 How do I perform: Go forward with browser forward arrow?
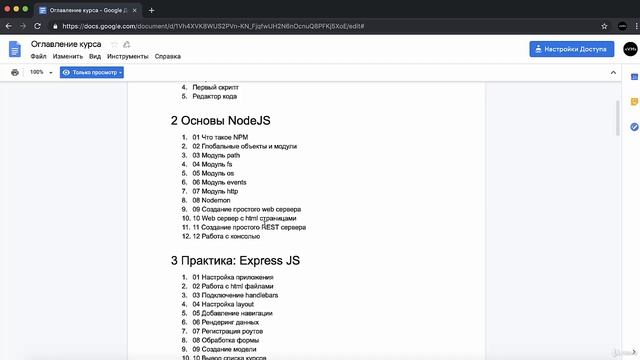click(x=23, y=26)
